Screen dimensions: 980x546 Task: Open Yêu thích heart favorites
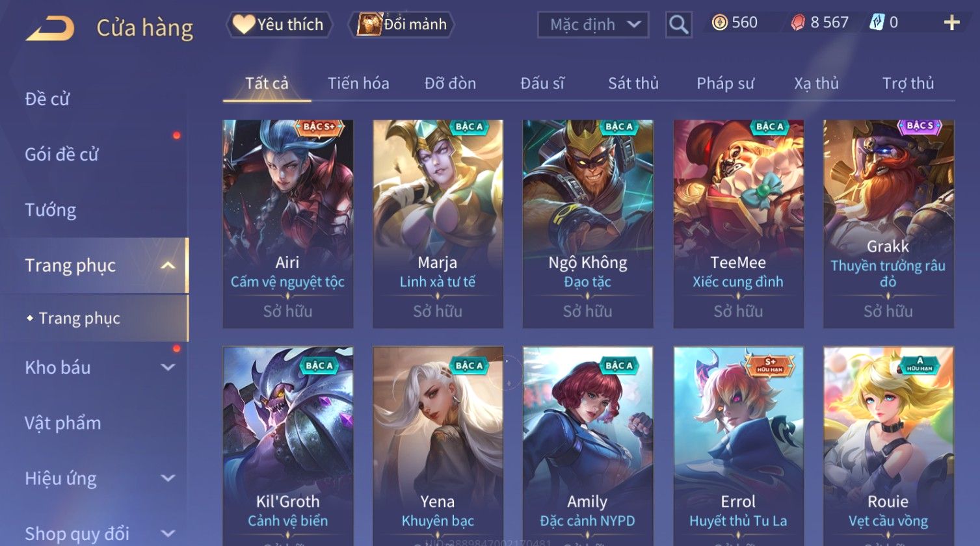tap(279, 25)
